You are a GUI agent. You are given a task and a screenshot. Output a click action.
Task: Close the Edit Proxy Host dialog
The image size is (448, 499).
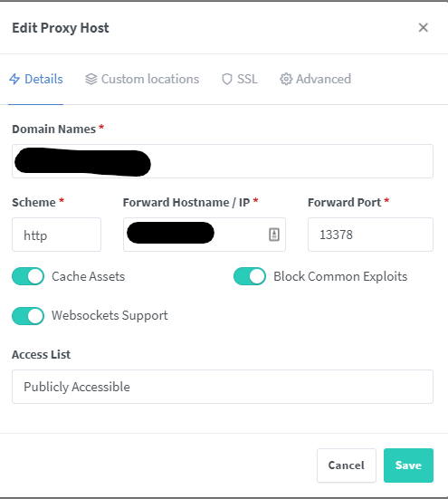tap(424, 28)
